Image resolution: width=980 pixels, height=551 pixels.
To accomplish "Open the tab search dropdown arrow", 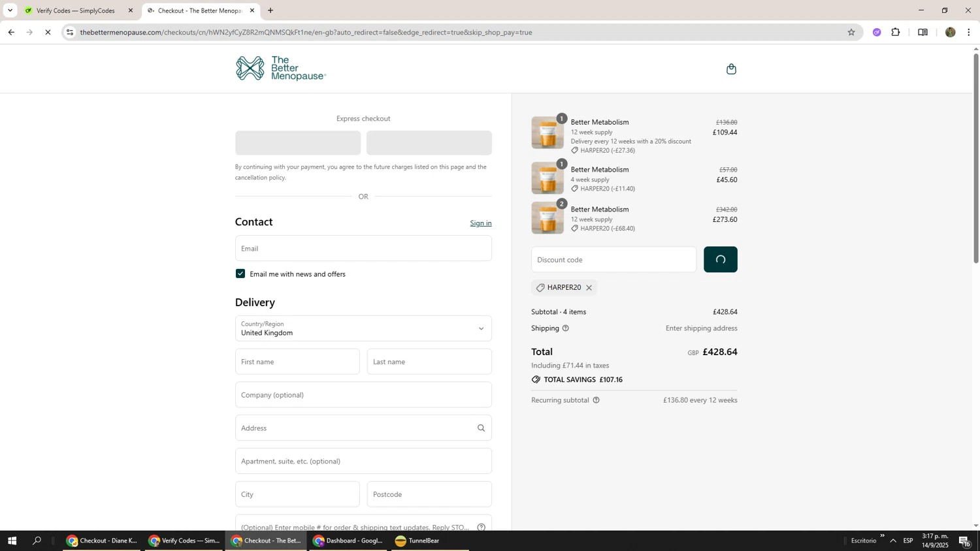I will coord(10,10).
